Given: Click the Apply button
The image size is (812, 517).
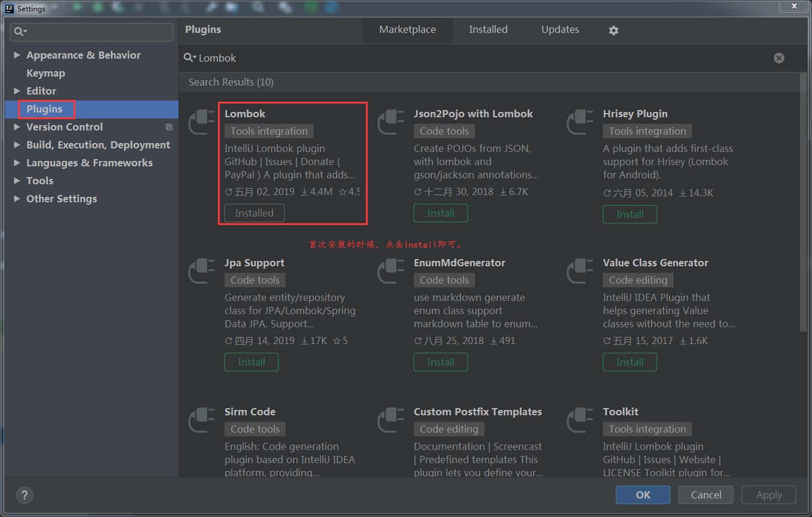Looking at the screenshot, I should click(769, 495).
